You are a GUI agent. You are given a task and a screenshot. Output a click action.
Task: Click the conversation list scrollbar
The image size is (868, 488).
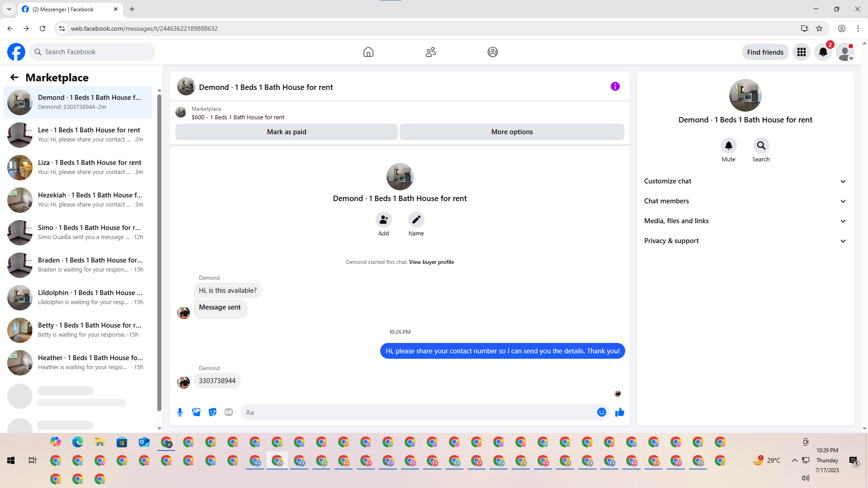pyautogui.click(x=159, y=252)
